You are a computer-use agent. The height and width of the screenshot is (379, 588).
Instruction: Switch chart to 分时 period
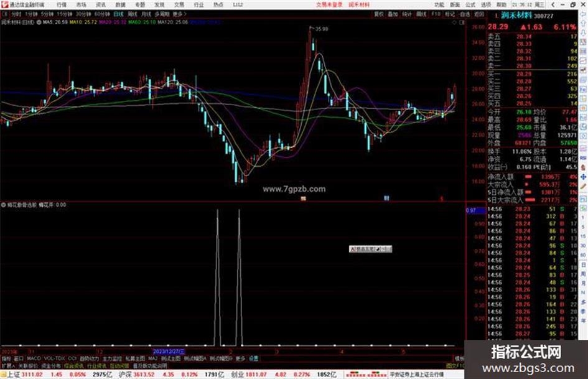click(16, 14)
